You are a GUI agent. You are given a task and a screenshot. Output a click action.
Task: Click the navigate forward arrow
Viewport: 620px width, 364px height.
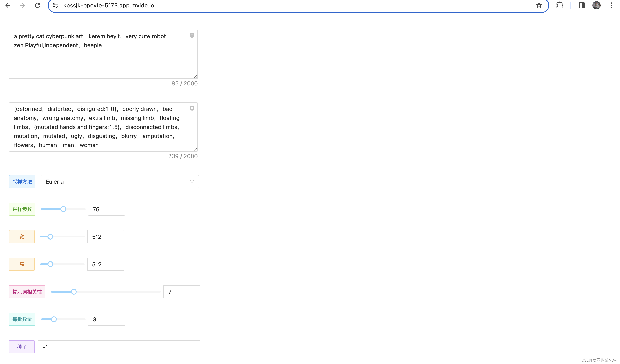[x=23, y=5]
